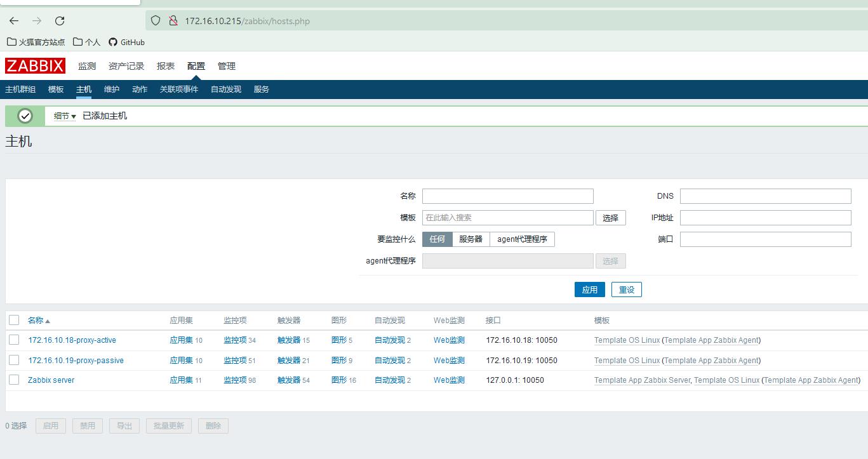Image resolution: width=868 pixels, height=459 pixels.
Task: Sort hosts by 名称 column arrow
Action: [x=48, y=321]
